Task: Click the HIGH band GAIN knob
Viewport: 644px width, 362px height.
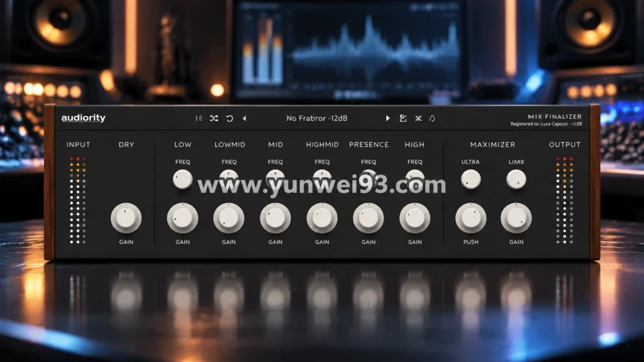Action: 415,218
